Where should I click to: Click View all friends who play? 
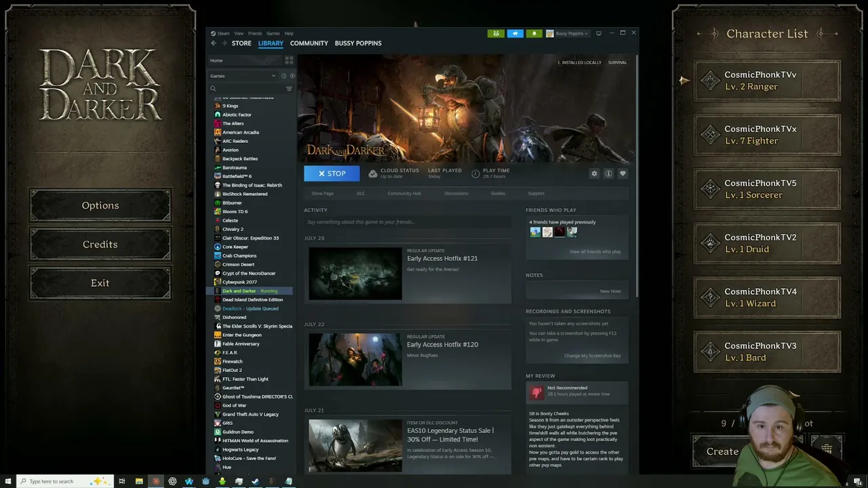point(595,251)
